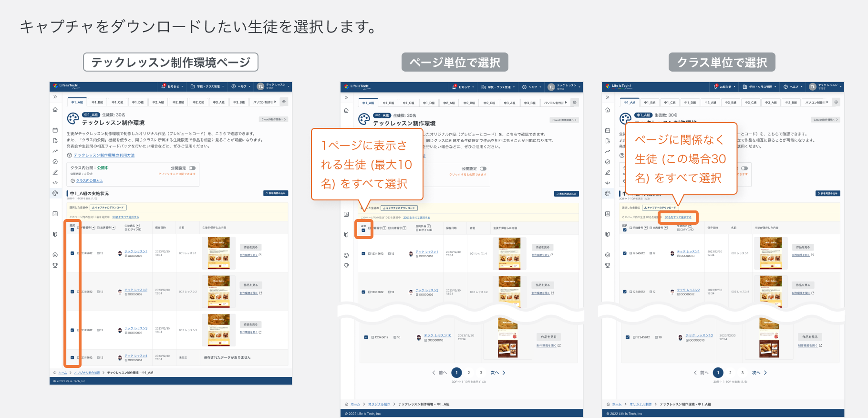Open 出席番号 sort dropdown in left screenshot
868x418 pixels.
(x=113, y=228)
